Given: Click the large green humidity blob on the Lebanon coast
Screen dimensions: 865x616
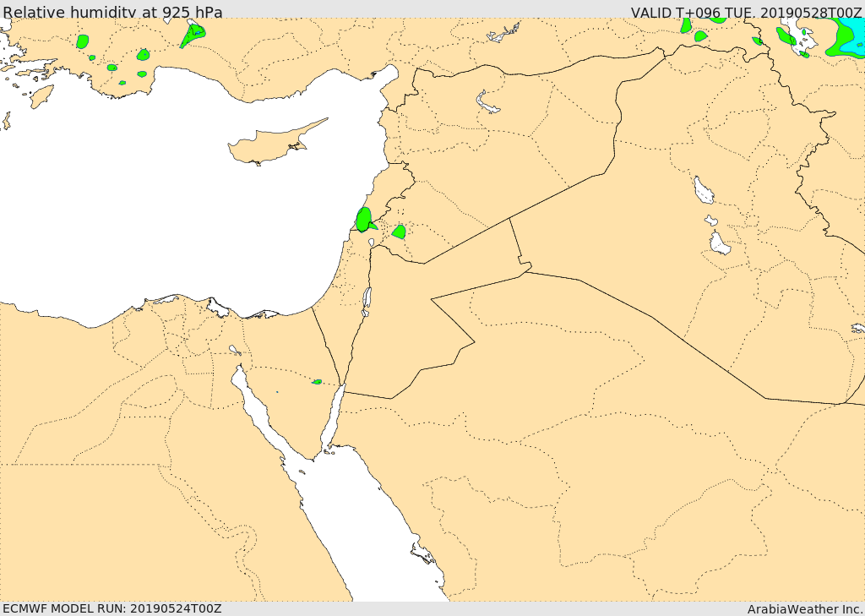Looking at the screenshot, I should pyautogui.click(x=365, y=219).
